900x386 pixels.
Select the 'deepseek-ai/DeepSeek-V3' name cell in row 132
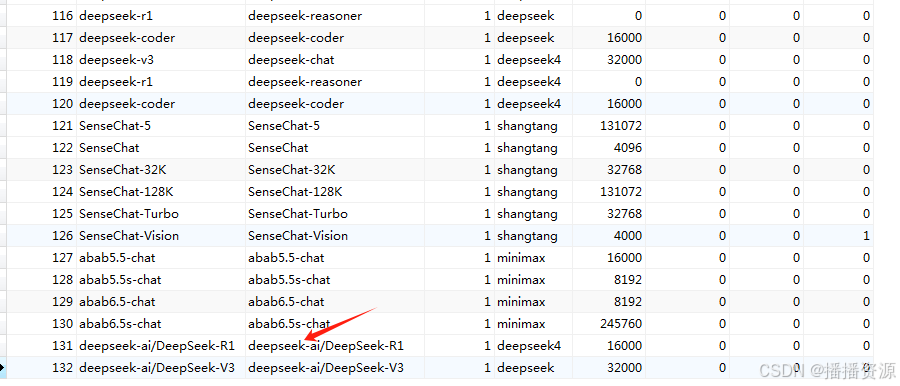pyautogui.click(x=157, y=368)
